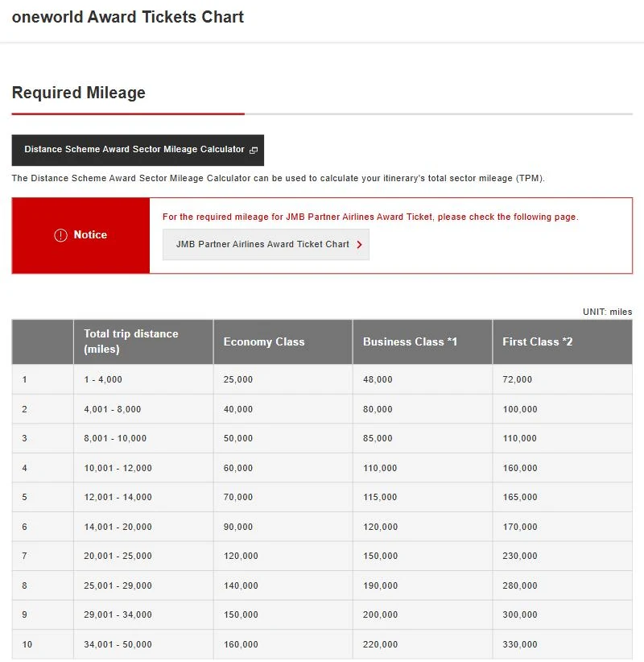Click the 'Economy Class' column header

point(283,341)
